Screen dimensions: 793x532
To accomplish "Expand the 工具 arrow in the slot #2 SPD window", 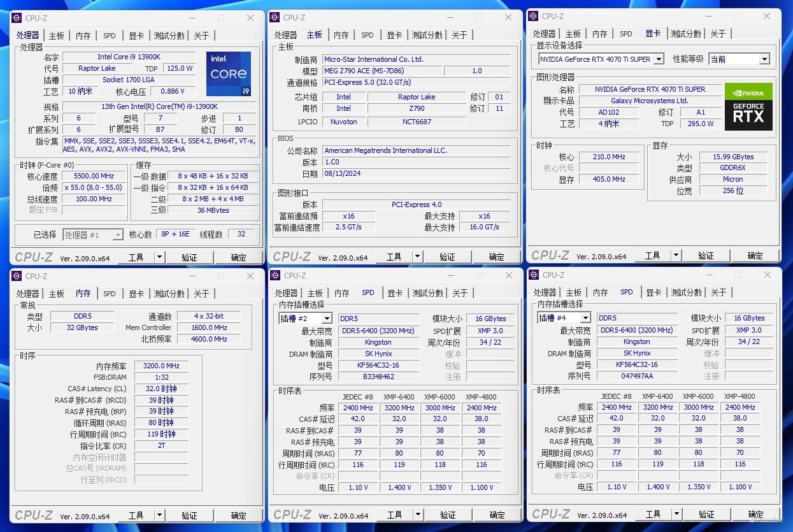I will [x=418, y=515].
